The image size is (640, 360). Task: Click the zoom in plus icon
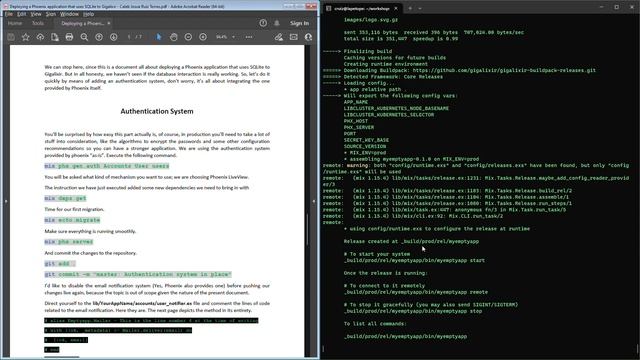203,37
